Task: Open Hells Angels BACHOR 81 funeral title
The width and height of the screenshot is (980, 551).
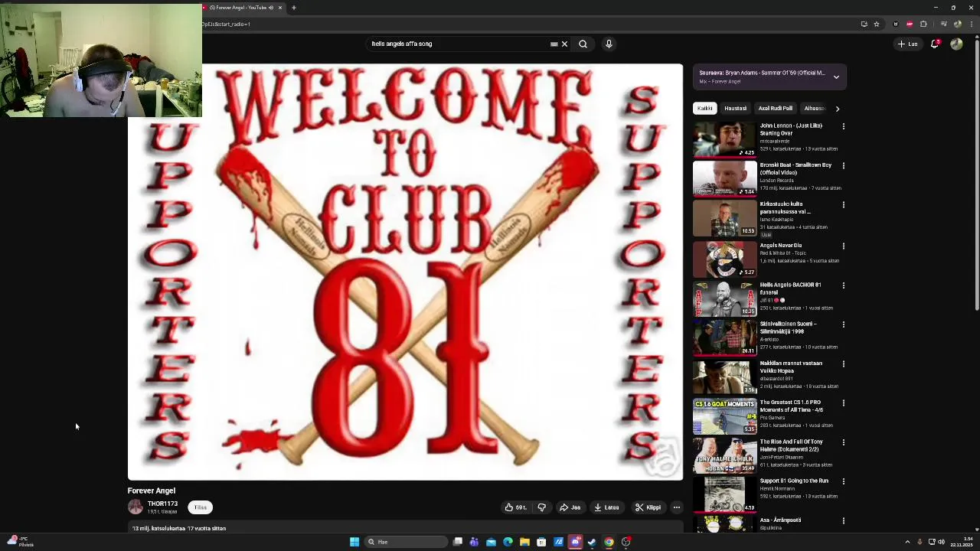Action: click(790, 289)
